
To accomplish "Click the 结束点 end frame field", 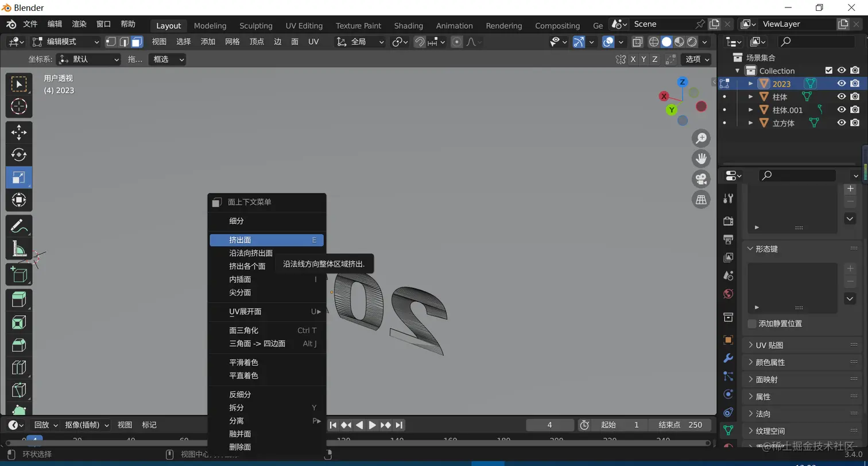I will pyautogui.click(x=680, y=425).
